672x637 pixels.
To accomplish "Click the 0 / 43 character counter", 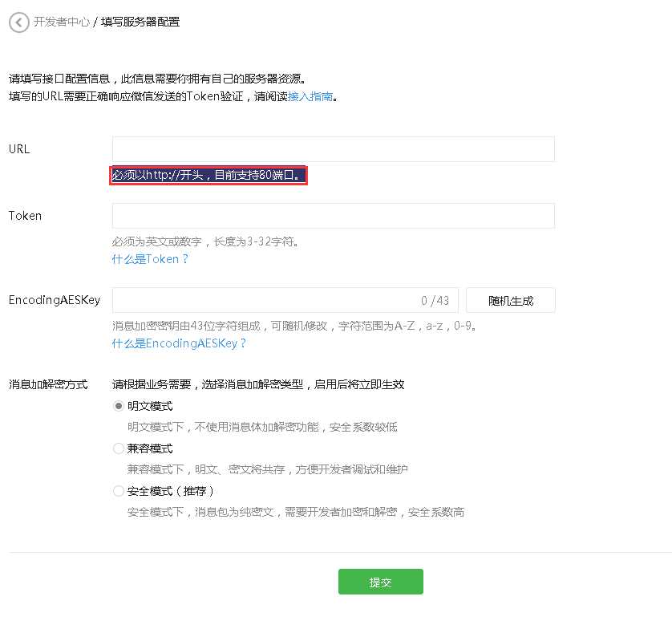I will 435,301.
